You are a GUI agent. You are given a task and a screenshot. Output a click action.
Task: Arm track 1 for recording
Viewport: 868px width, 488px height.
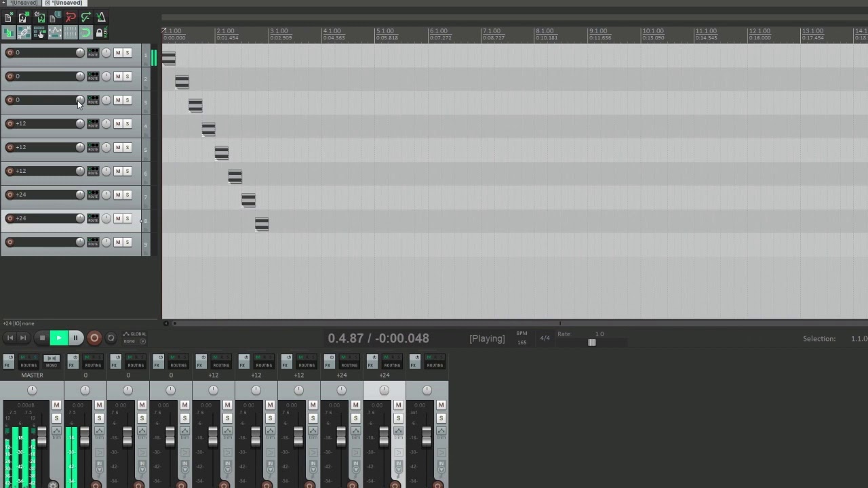pyautogui.click(x=9, y=52)
